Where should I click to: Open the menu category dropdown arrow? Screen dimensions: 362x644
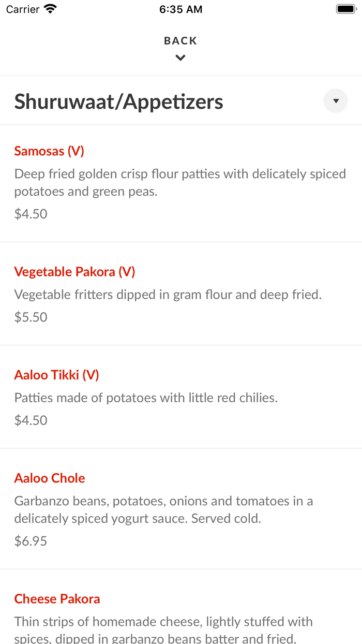point(336,101)
